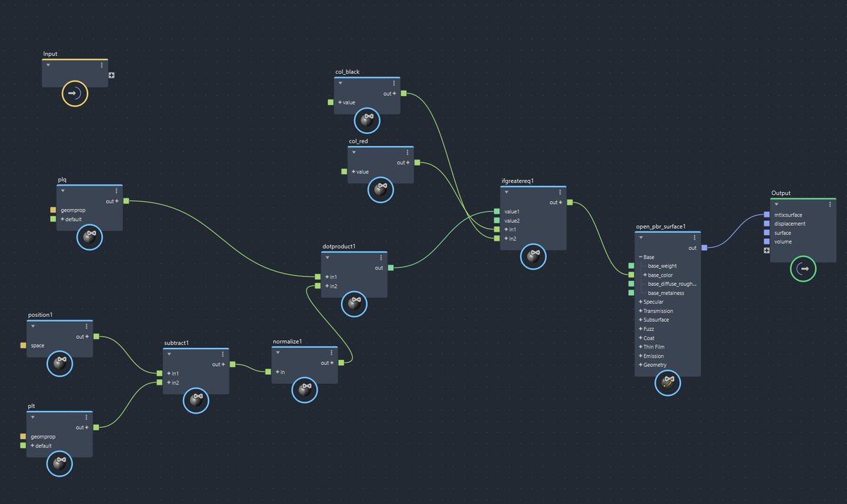
Task: Open the ifgreatereq1 node three-dot menu
Action: click(560, 192)
